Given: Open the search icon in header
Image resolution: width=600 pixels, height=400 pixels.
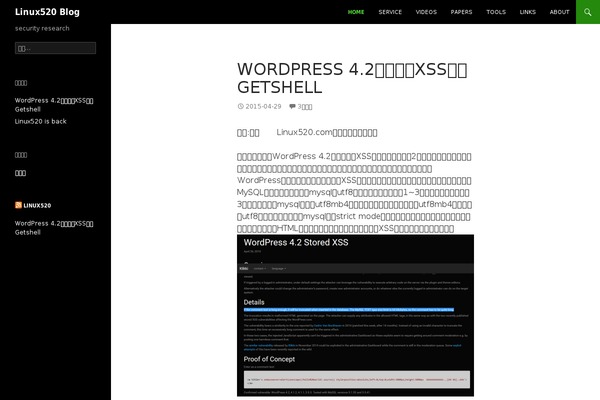Looking at the screenshot, I should click(588, 12).
